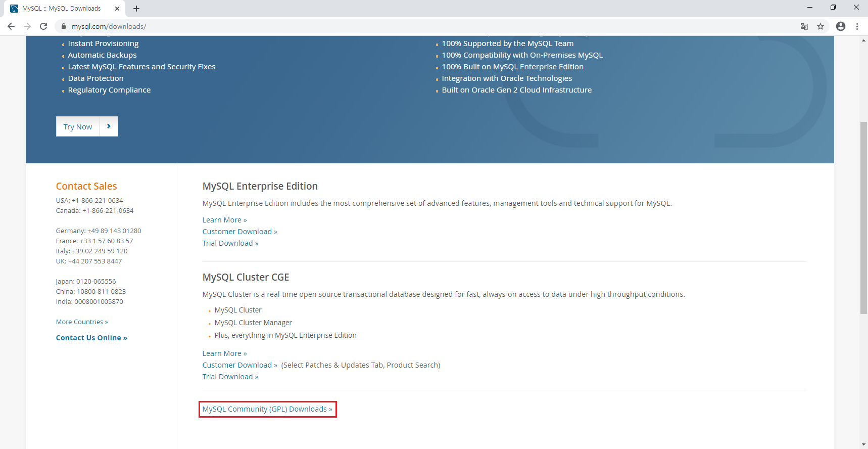This screenshot has width=868, height=449.
Task: Open Chrome three-dot menu
Action: [857, 26]
